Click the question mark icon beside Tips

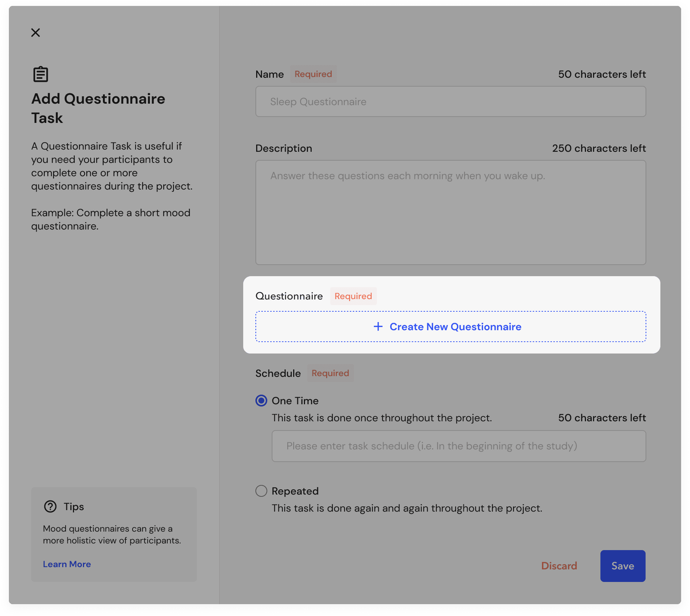51,506
